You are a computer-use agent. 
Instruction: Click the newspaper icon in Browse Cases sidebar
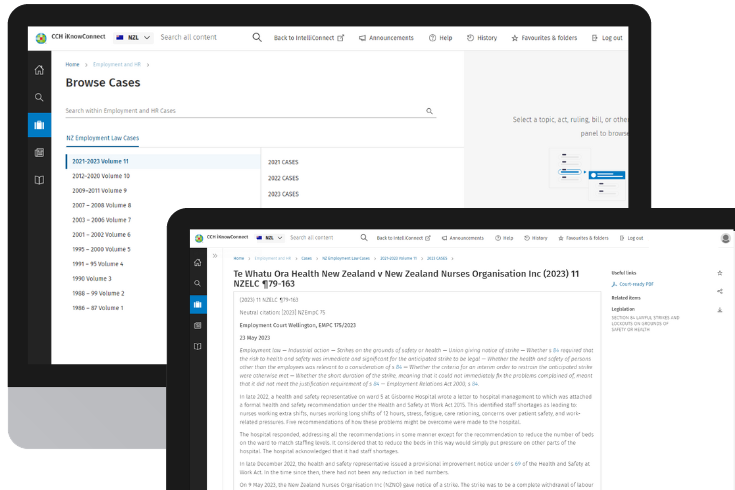[39, 152]
